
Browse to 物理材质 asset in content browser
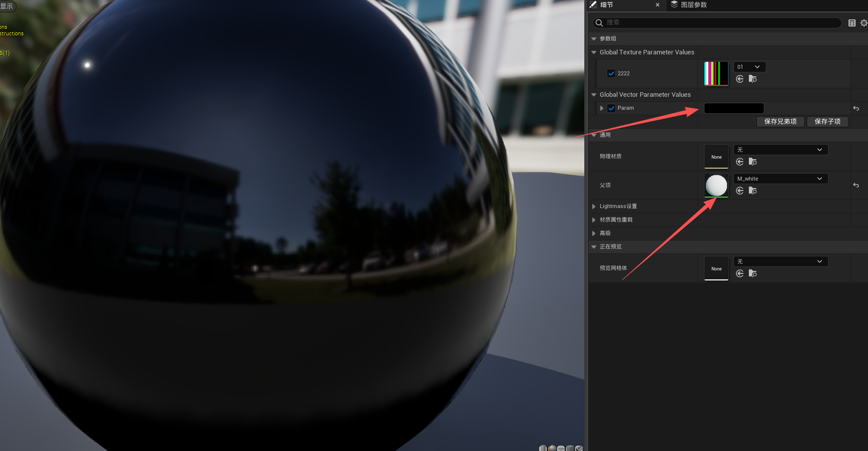[753, 162]
